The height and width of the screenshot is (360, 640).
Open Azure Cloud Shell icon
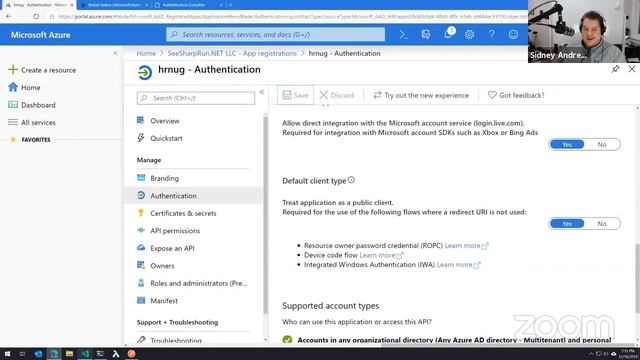tap(403, 35)
